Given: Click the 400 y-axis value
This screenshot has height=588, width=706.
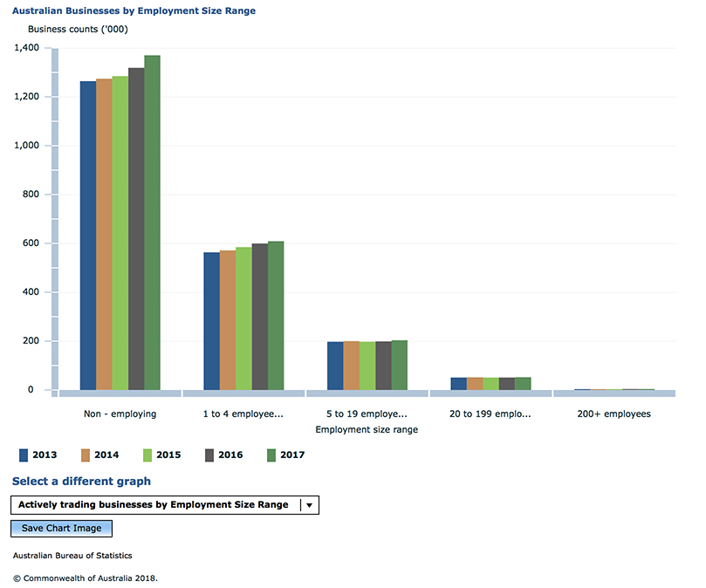Looking at the screenshot, I should [31, 291].
